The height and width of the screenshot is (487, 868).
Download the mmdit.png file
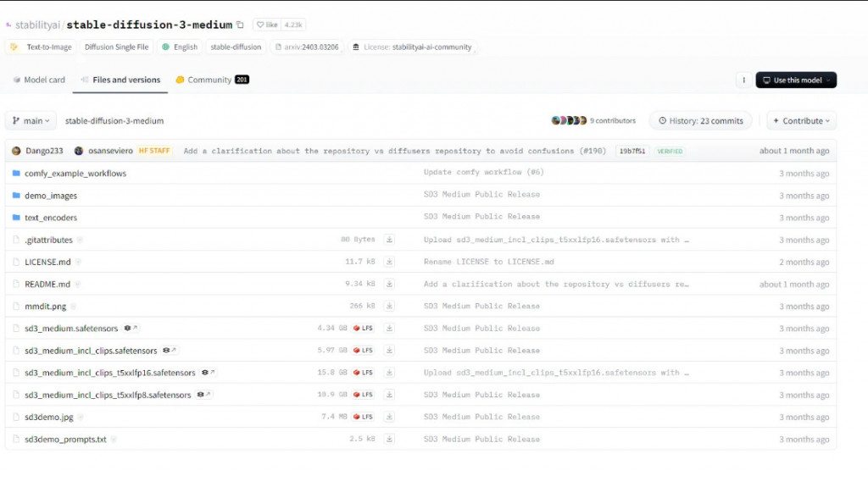[x=389, y=306]
